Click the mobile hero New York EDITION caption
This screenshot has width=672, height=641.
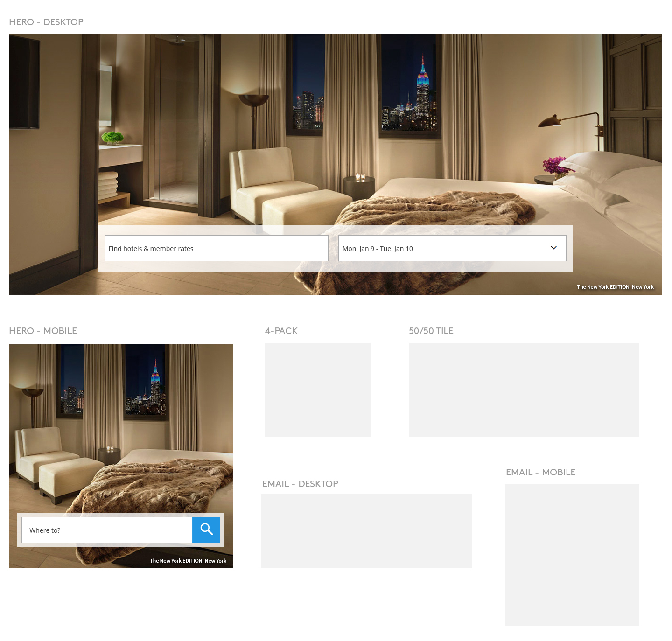(x=188, y=561)
